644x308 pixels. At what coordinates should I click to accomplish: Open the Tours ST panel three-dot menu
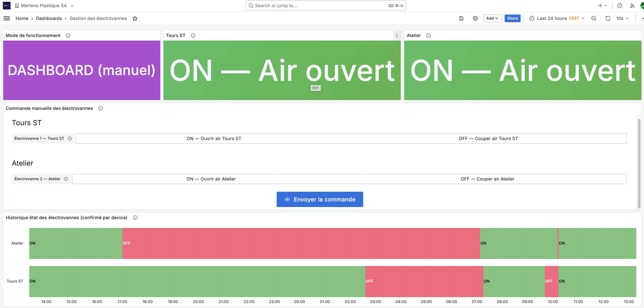pos(397,35)
